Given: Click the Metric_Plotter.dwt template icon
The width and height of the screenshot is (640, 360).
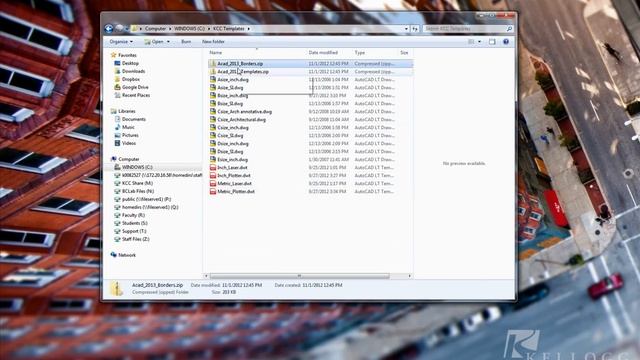Looking at the screenshot, I should click(x=213, y=191).
